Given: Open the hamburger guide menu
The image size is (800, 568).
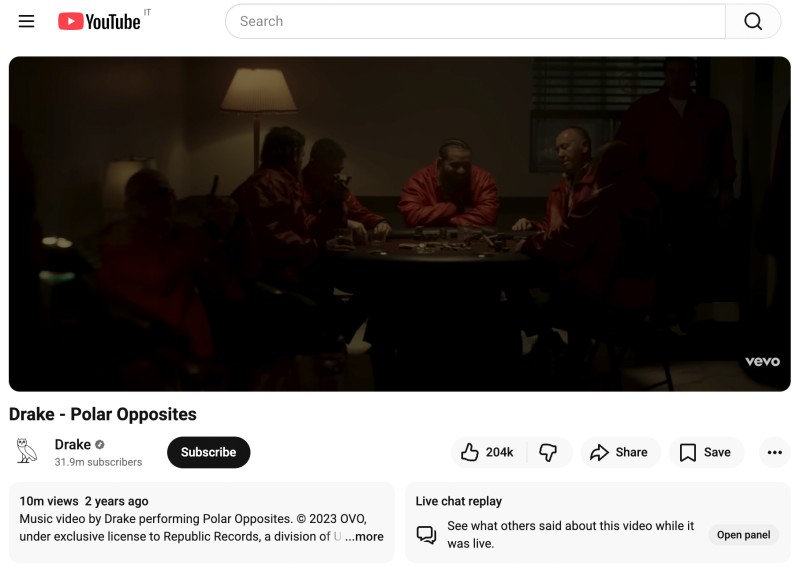Looking at the screenshot, I should coord(27,21).
